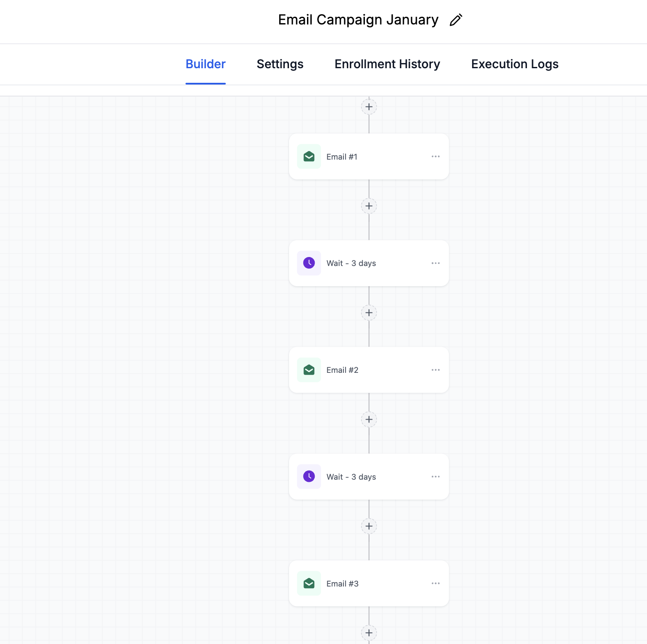
Task: Add a step directly below Email #2
Action: (x=369, y=419)
